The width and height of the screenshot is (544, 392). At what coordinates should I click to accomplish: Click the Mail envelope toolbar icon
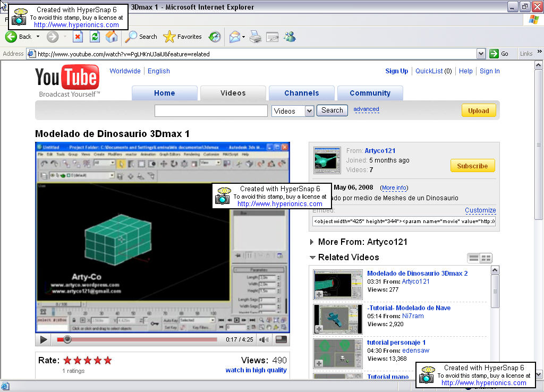(235, 37)
